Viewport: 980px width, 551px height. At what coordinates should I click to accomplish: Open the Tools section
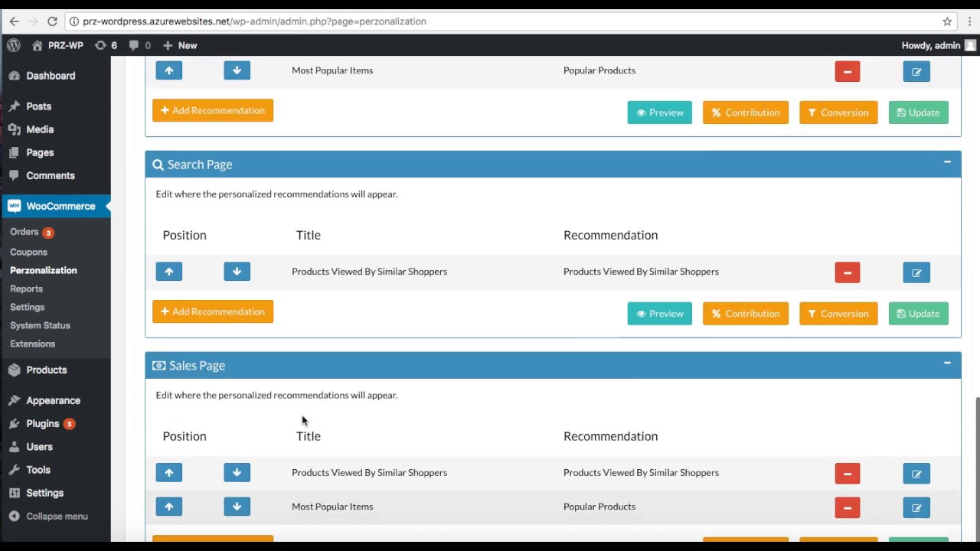(x=38, y=469)
